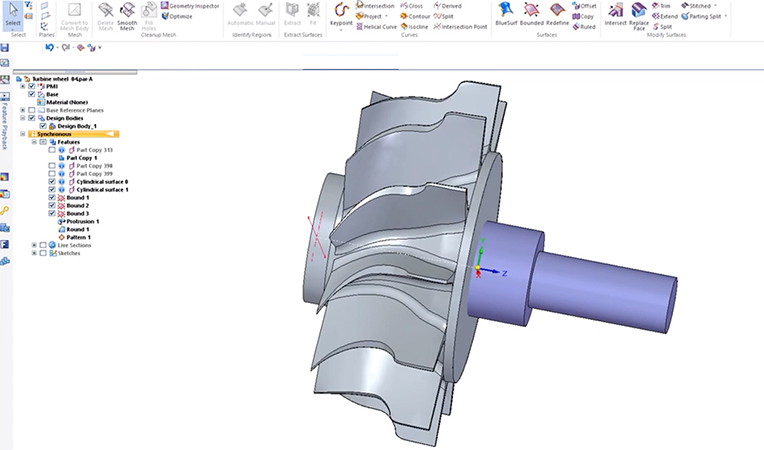Click the Replace Face icon

pos(638,15)
